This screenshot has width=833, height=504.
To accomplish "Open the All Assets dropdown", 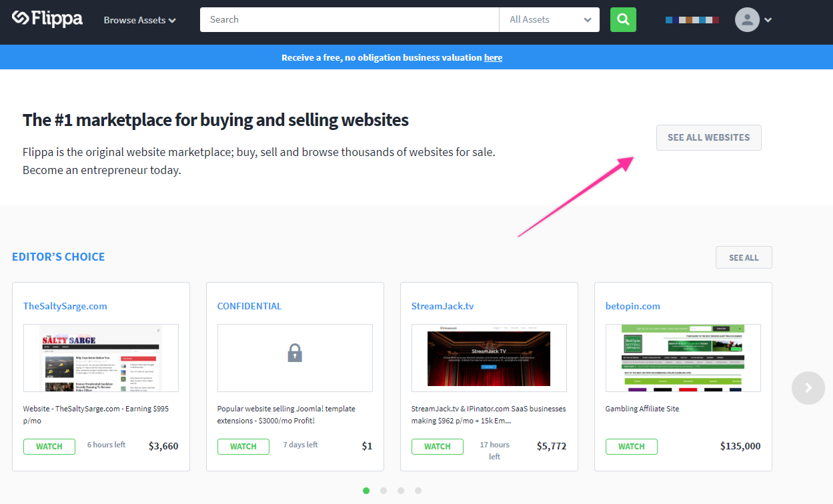I will click(550, 19).
